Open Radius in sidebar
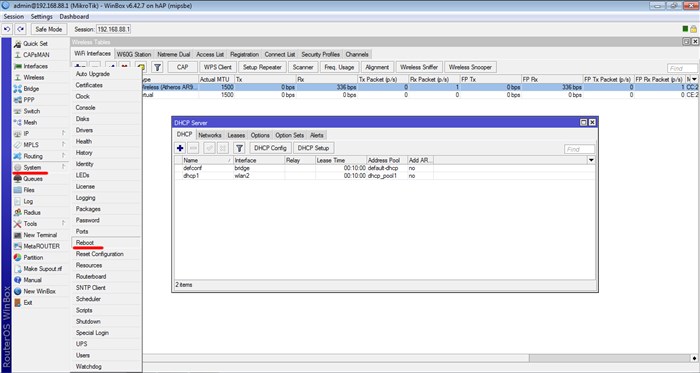The height and width of the screenshot is (373, 700). (x=32, y=212)
